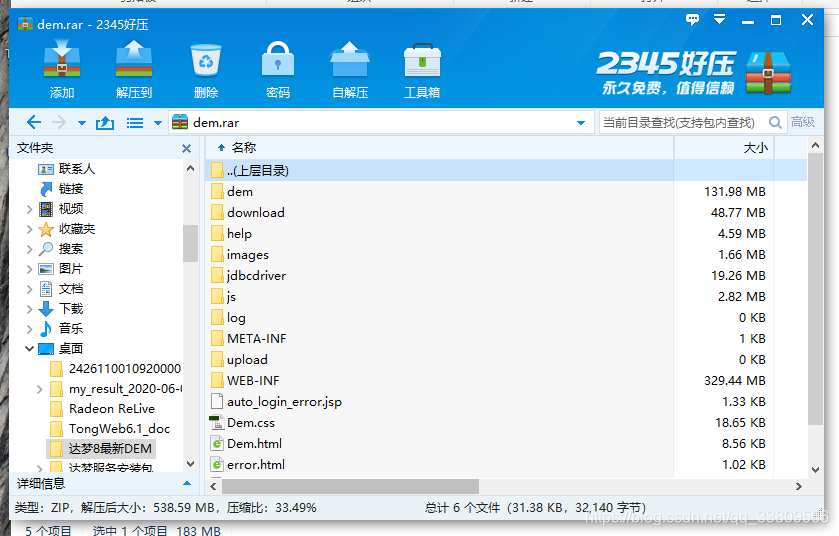Select the ..(上层目录) parent directory row
Image resolution: width=839 pixels, height=536 pixels.
pos(506,171)
